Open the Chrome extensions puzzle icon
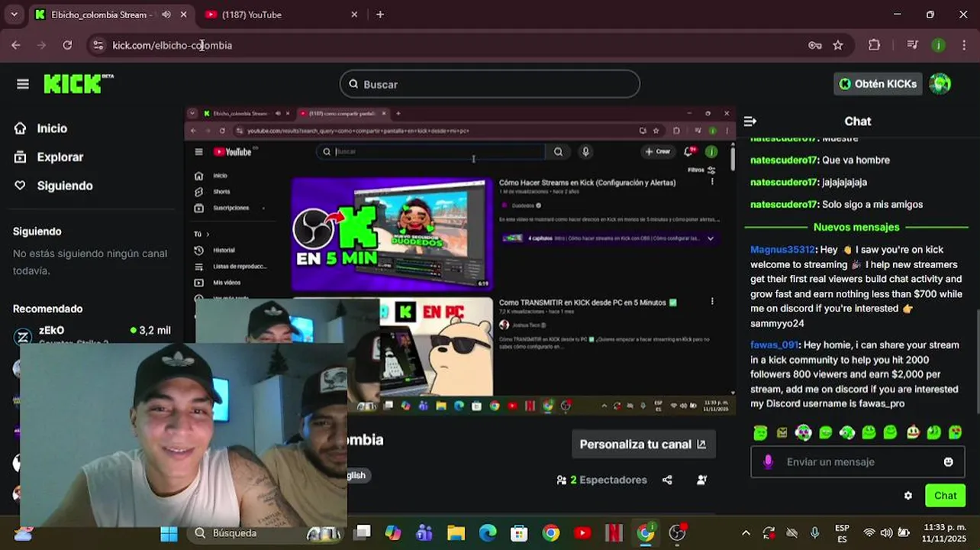 pyautogui.click(x=874, y=45)
